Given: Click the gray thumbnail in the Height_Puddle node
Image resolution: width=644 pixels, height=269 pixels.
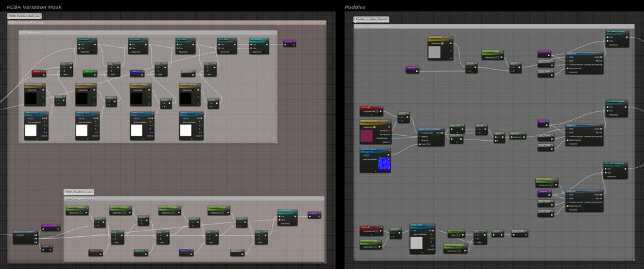Looking at the screenshot, I should [x=416, y=243].
